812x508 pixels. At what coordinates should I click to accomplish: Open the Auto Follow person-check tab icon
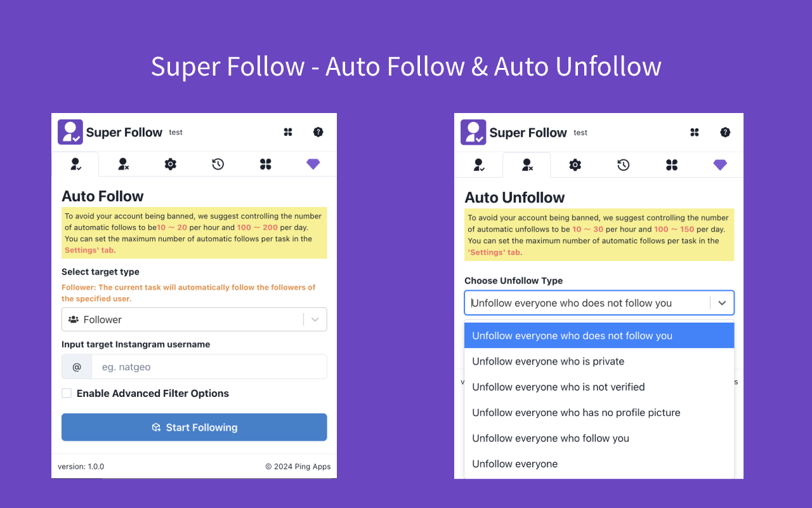(x=75, y=164)
